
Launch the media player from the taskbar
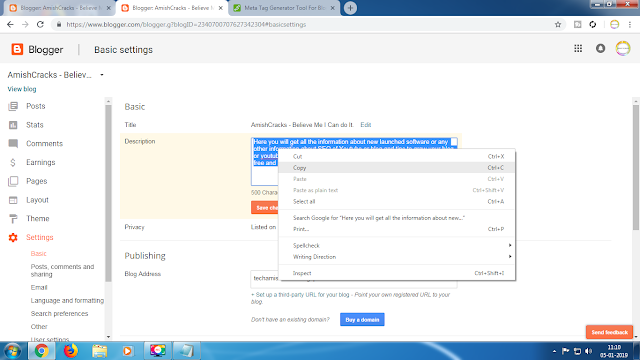pos(128,351)
